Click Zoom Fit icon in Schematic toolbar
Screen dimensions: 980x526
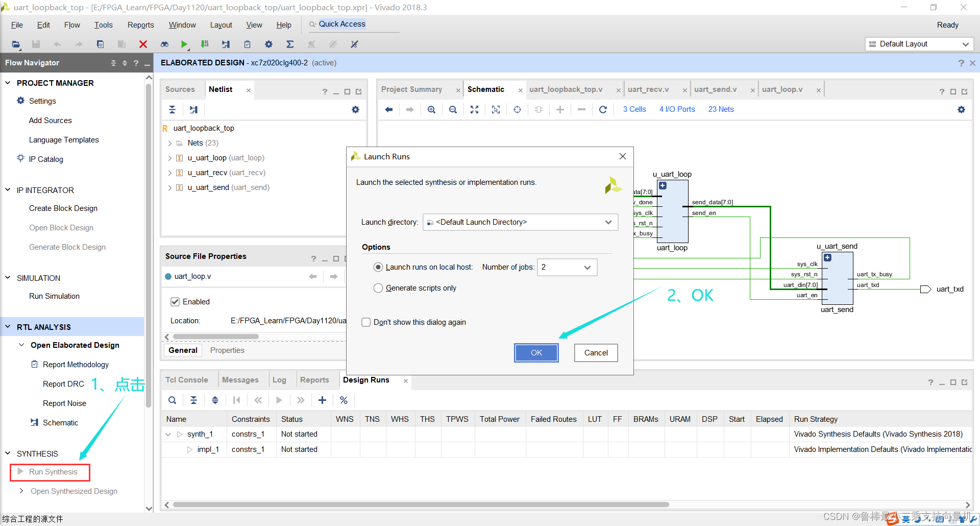click(474, 109)
